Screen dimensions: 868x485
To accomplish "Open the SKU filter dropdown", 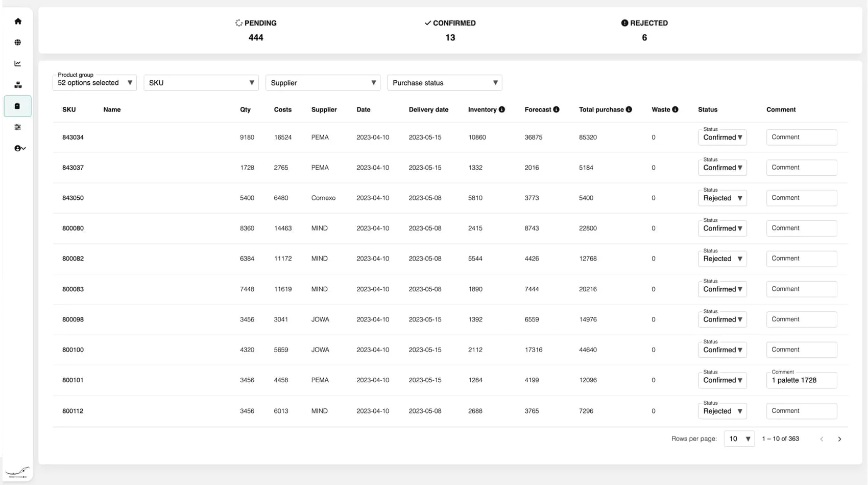I will 201,82.
